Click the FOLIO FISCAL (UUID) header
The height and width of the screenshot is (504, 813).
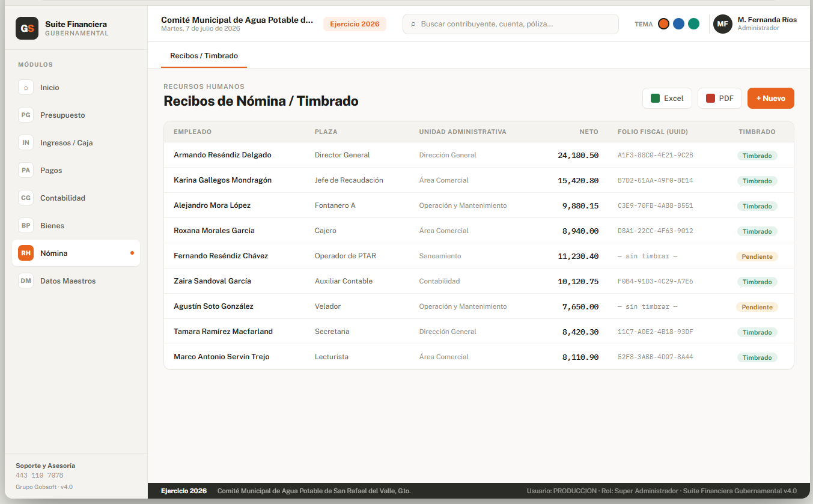653,132
